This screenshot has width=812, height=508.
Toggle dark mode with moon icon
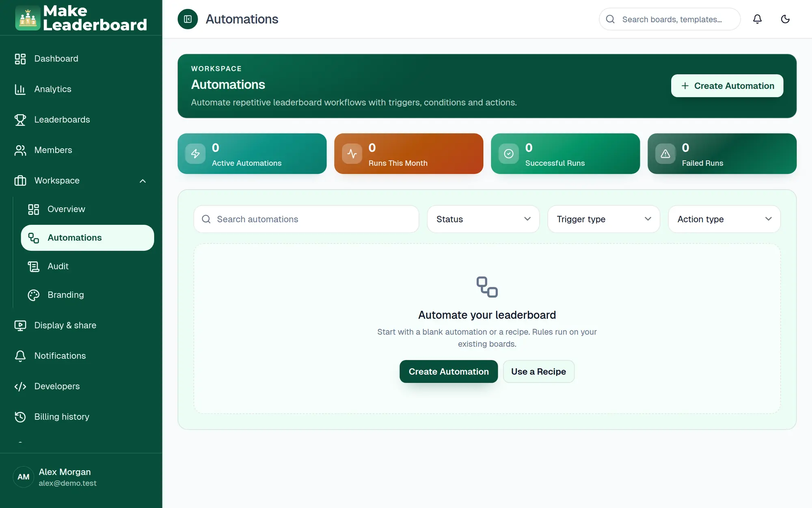(785, 19)
